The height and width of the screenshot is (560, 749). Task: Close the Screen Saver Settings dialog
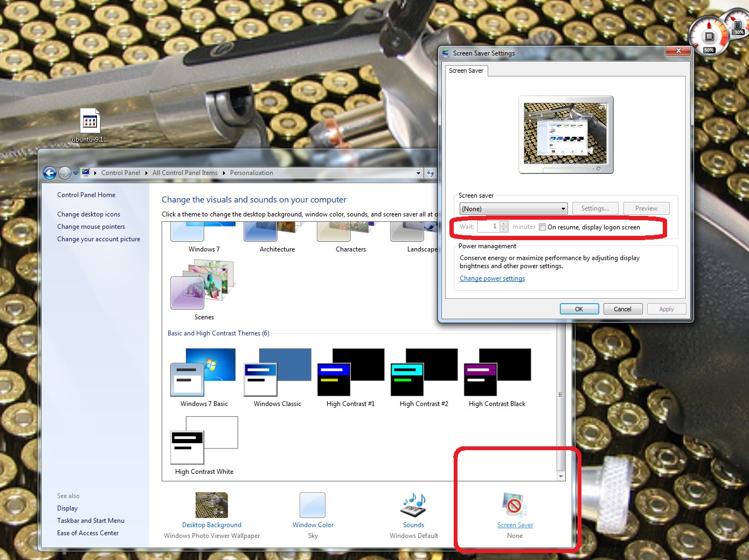pyautogui.click(x=678, y=51)
